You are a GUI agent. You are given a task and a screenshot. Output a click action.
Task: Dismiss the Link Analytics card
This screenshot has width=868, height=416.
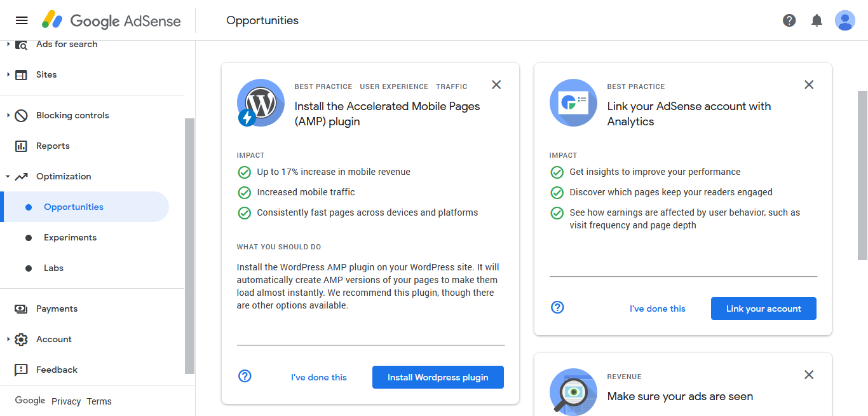pyautogui.click(x=809, y=85)
